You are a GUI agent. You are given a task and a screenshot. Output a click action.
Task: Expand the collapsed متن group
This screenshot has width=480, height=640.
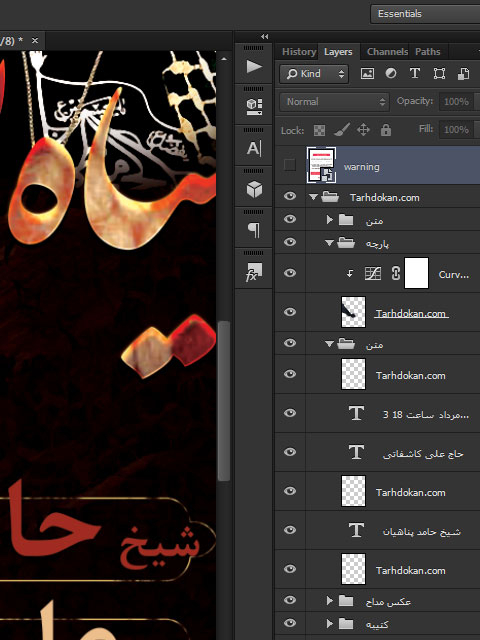tap(329, 220)
